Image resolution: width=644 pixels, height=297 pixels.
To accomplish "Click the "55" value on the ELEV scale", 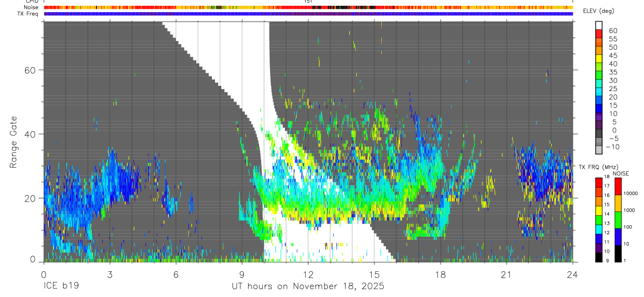I will (x=613, y=39).
